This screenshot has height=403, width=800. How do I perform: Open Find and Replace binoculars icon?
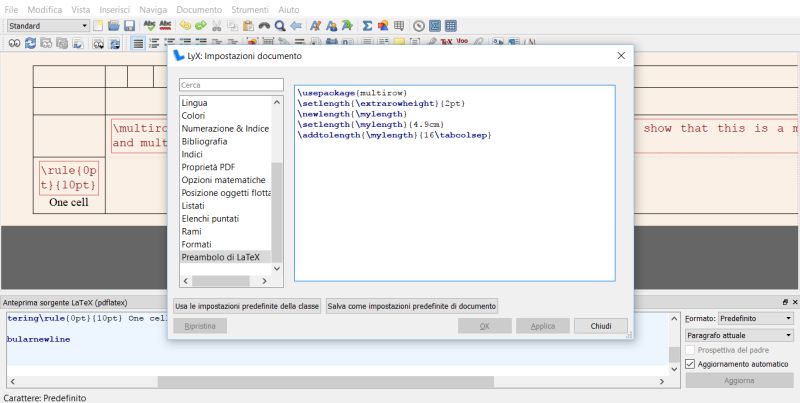tap(264, 26)
